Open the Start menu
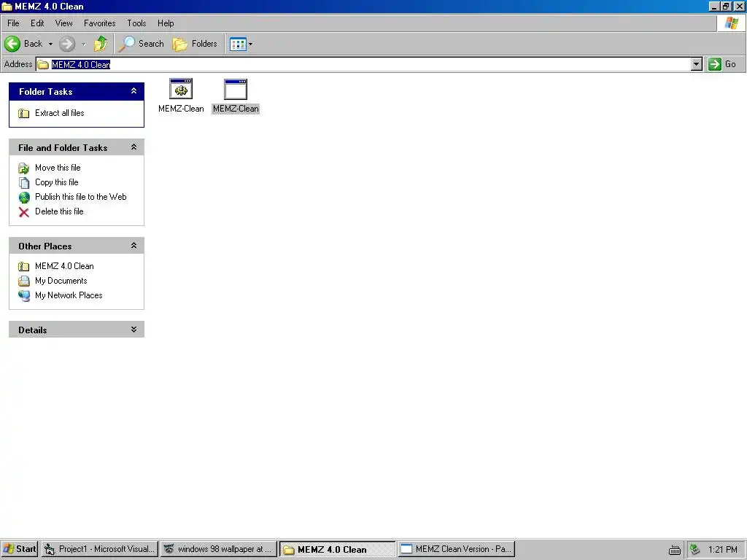The height and width of the screenshot is (560, 747). pyautogui.click(x=20, y=549)
